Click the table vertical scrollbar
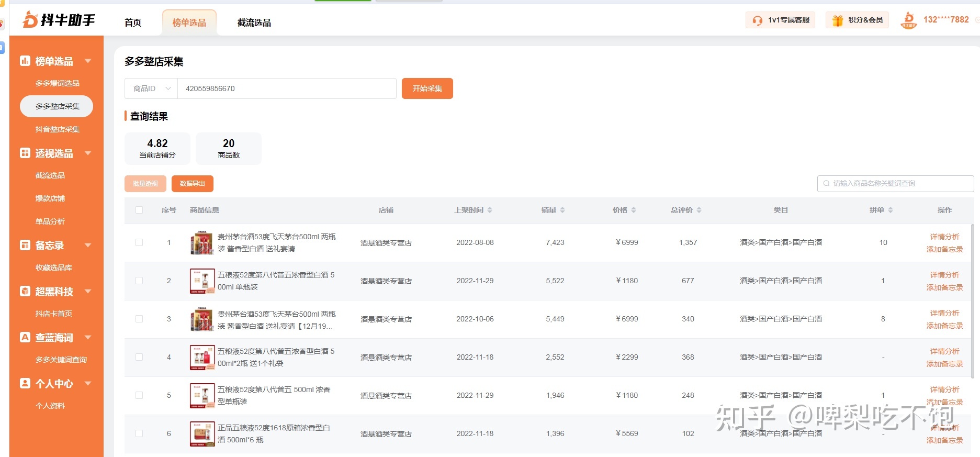Viewport: 980px width, 457px height. click(x=972, y=301)
